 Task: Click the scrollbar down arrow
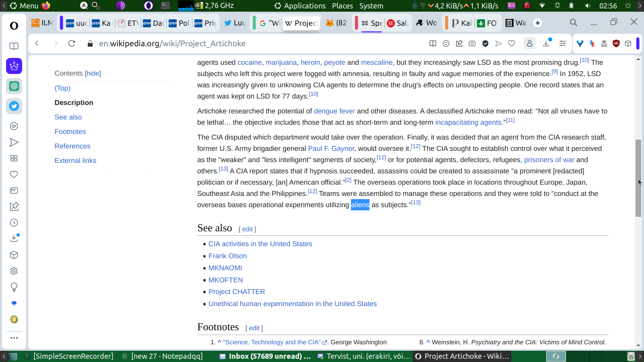[638, 346]
